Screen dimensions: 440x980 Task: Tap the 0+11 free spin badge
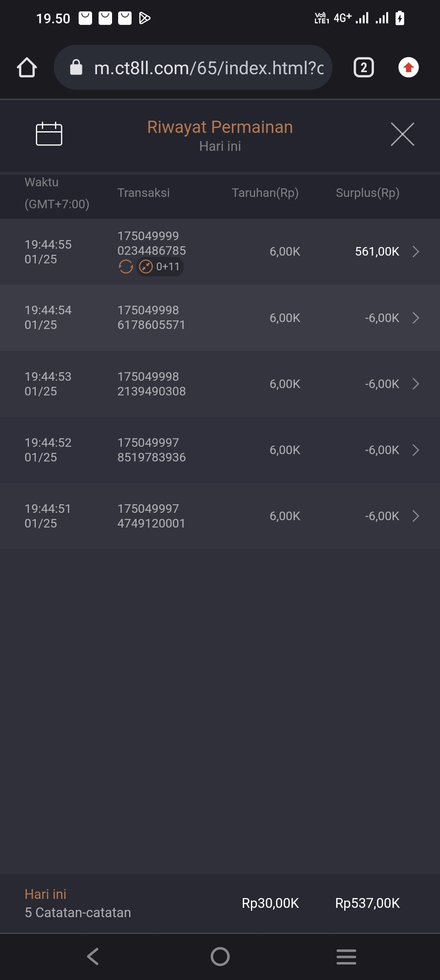160,267
